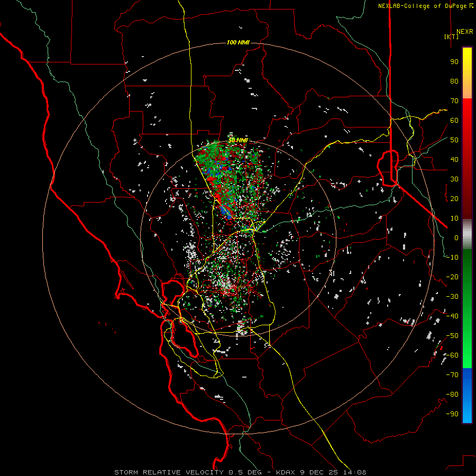Click the NEXLAB-College of DuPage header text
Screen dimensions: 476x476
pos(423,6)
